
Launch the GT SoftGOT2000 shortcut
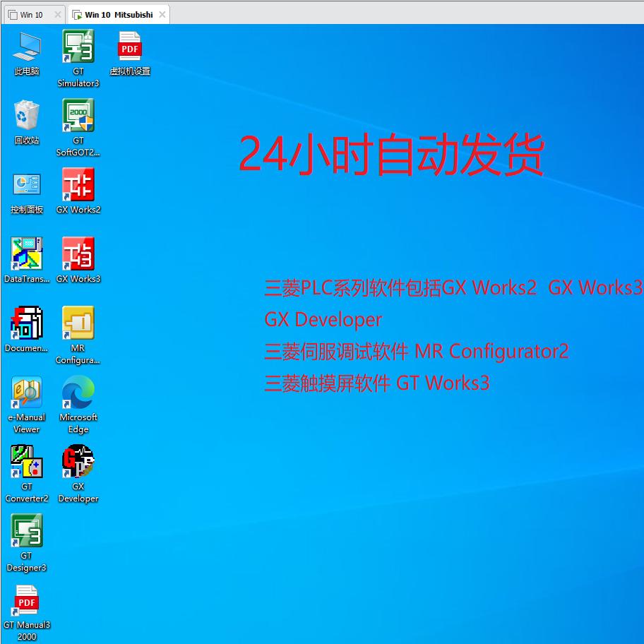pos(78,127)
